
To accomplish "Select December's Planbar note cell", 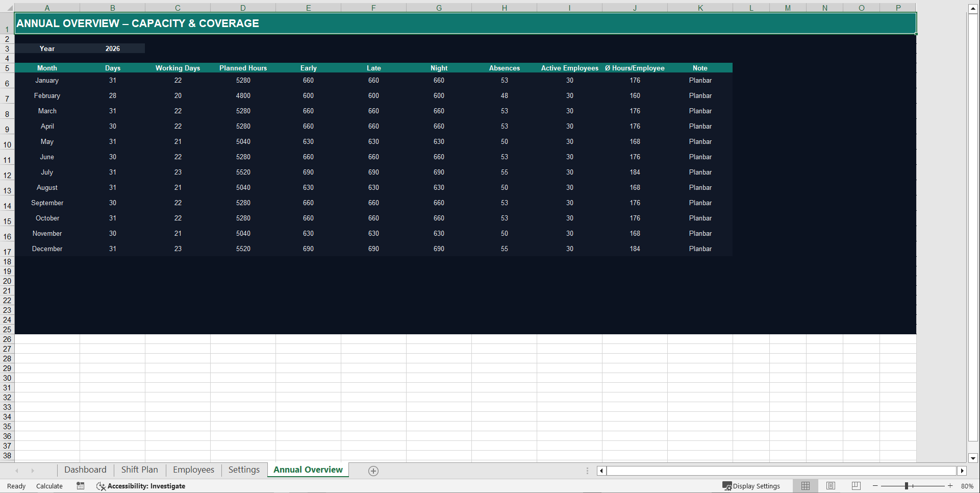I will click(x=700, y=249).
